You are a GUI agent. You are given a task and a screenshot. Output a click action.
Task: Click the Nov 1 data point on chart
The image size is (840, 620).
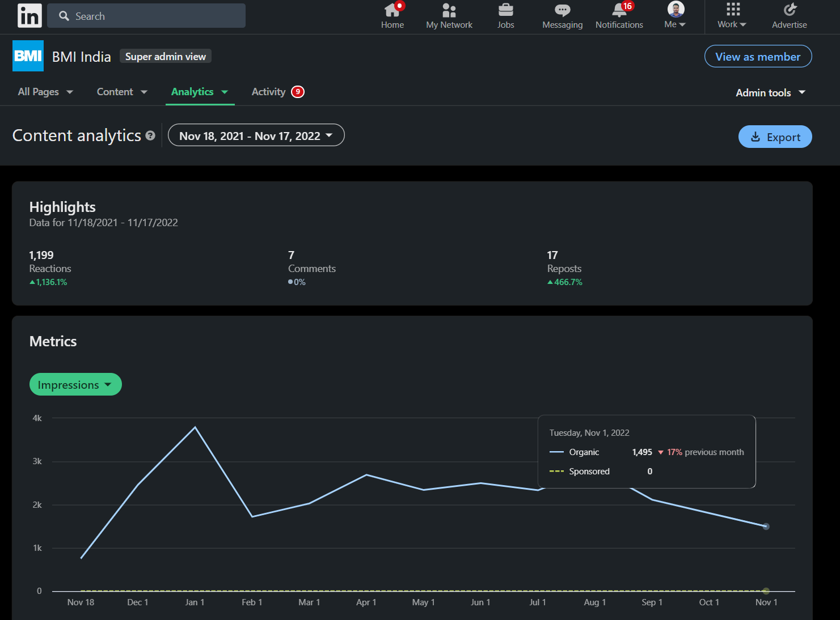point(766,526)
